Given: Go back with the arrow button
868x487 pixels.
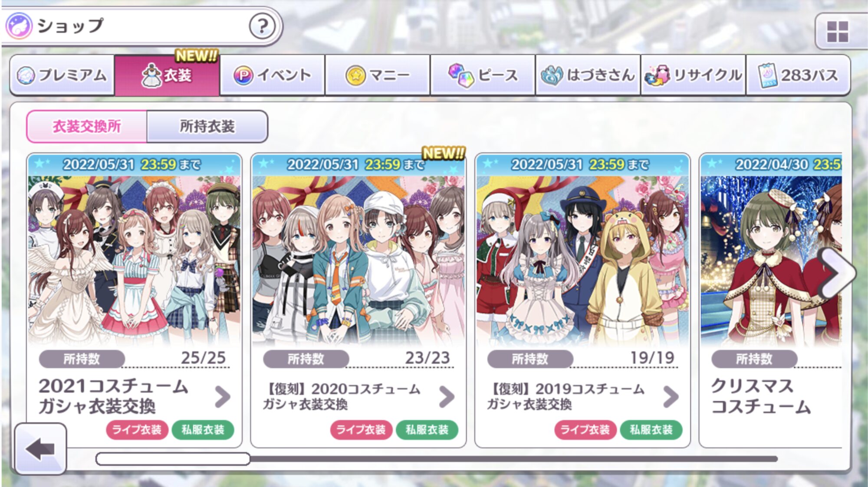Looking at the screenshot, I should pyautogui.click(x=40, y=449).
